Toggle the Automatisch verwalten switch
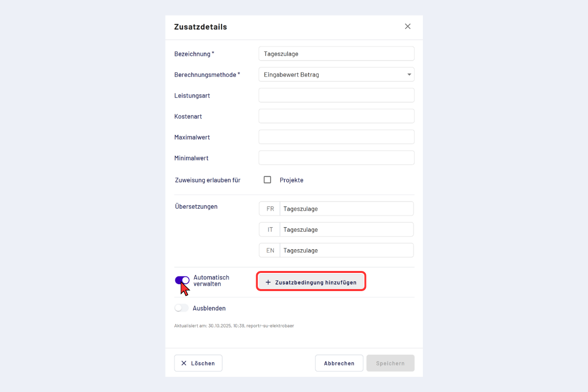This screenshot has height=392, width=588. pyautogui.click(x=182, y=280)
